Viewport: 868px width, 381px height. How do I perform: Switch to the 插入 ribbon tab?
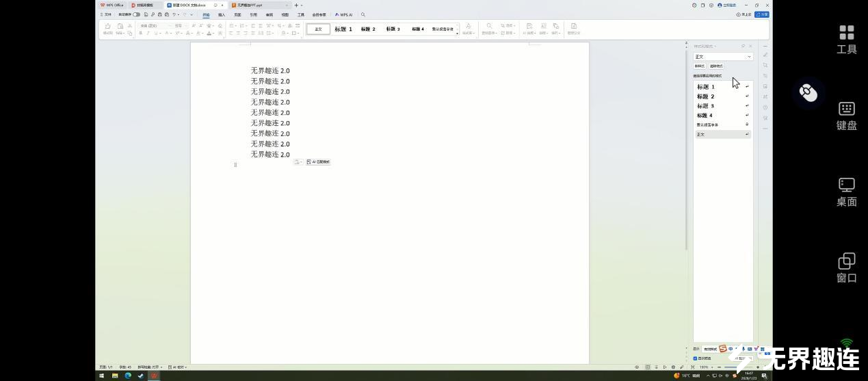click(222, 14)
